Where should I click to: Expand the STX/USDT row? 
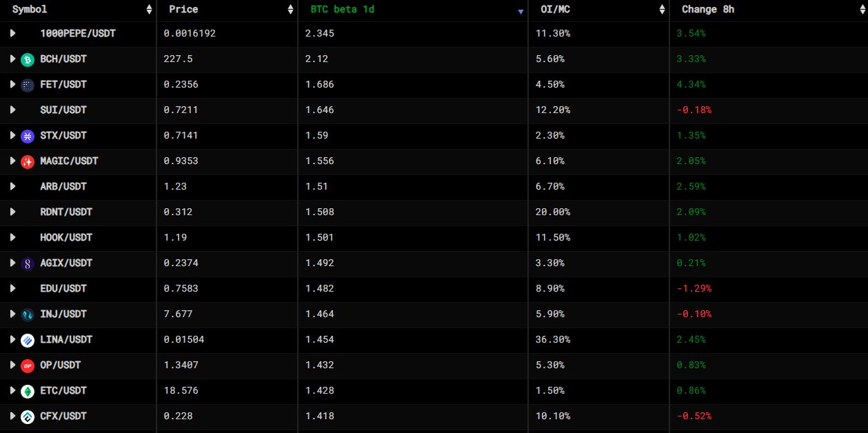12,135
